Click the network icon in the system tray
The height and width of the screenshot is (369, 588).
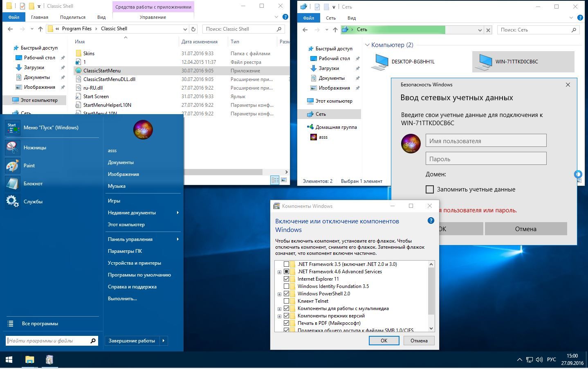pyautogui.click(x=530, y=360)
